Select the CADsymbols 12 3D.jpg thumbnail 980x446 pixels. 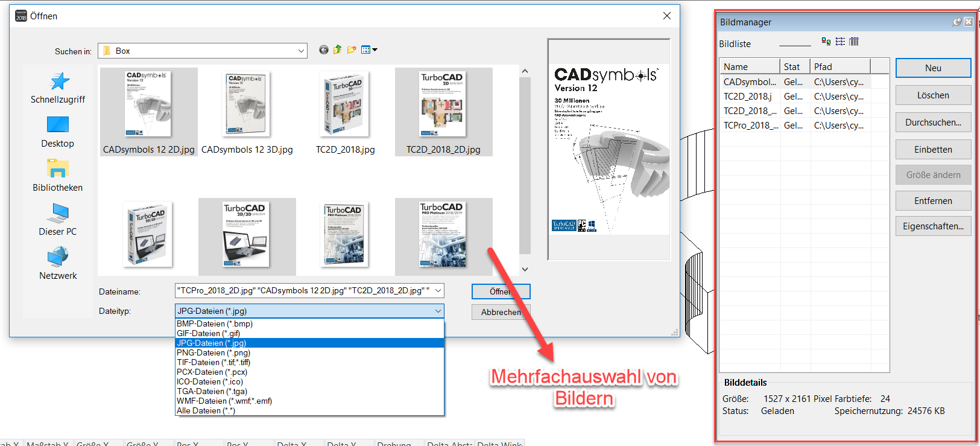click(247, 112)
